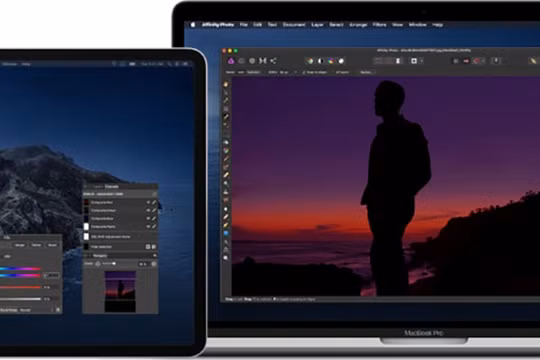The width and height of the screenshot is (540, 360).
Task: Select the hand-shaped View tool
Action: tap(226, 84)
